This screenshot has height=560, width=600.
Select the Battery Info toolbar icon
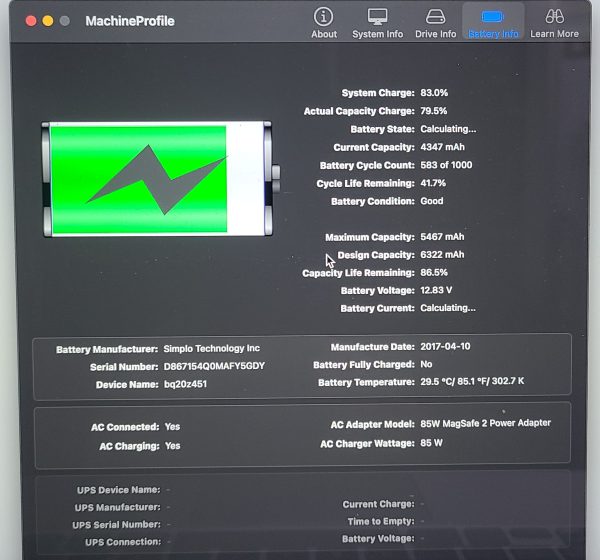pos(492,18)
